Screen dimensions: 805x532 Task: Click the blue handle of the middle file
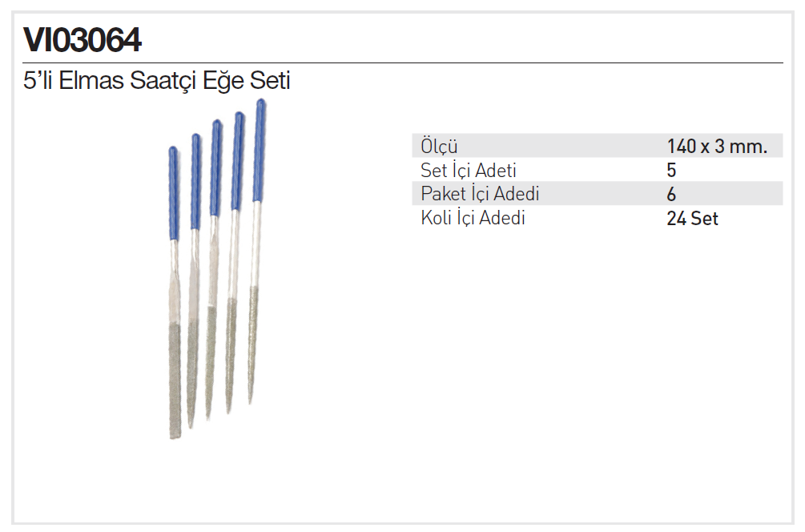(x=215, y=168)
